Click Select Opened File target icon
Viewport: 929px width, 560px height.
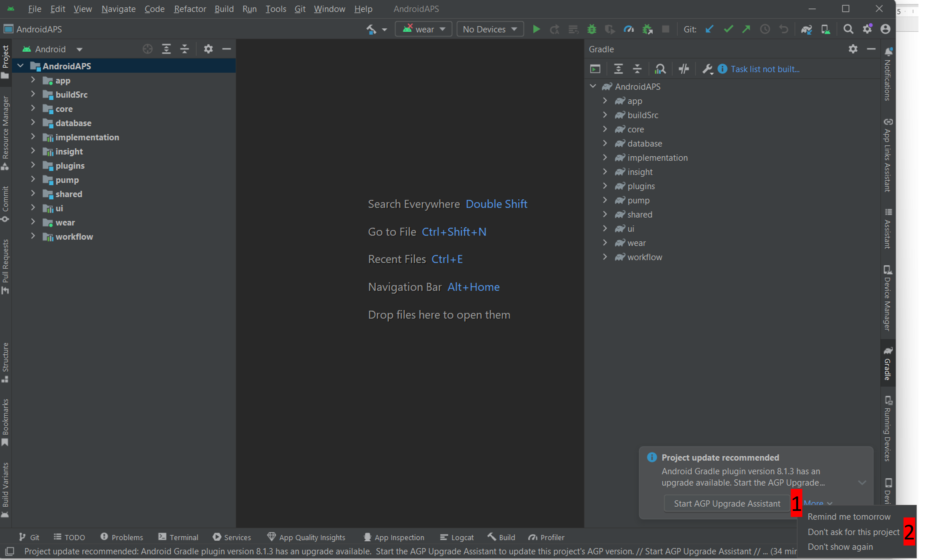(x=147, y=49)
